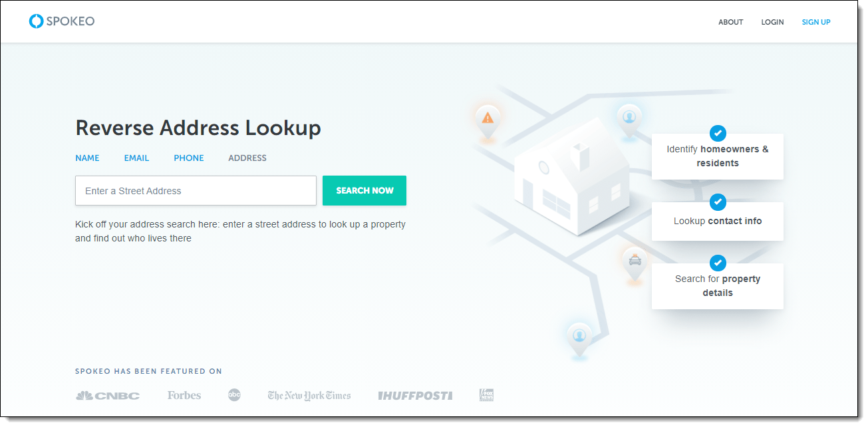Click the CNBC logo
Screen dimensions: 868x427
(x=108, y=396)
